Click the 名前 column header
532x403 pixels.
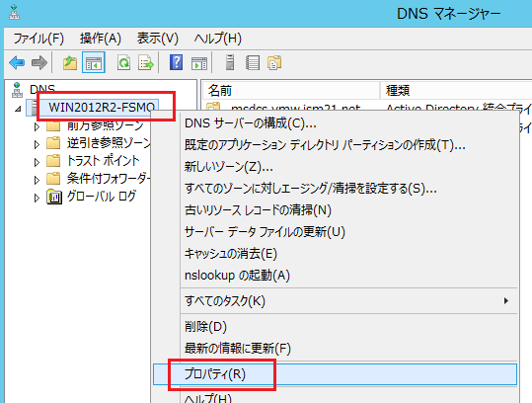[x=291, y=91]
